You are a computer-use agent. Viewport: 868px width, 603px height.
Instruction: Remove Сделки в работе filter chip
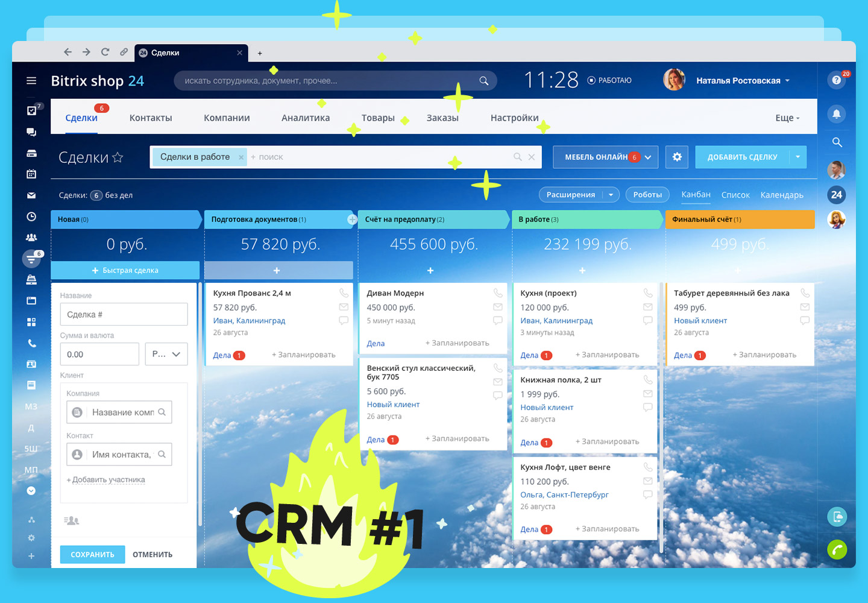tap(241, 157)
